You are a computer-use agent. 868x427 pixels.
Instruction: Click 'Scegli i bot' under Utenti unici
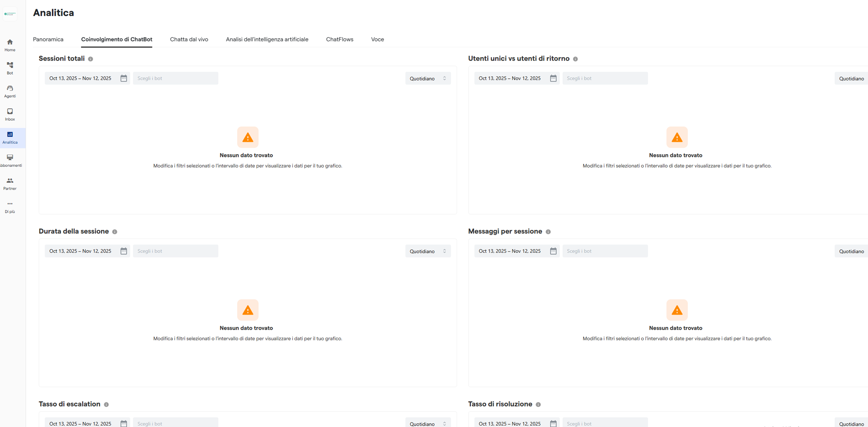(605, 78)
